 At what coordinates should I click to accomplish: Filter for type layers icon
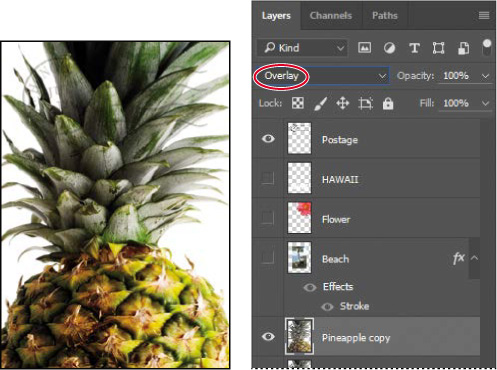(414, 48)
